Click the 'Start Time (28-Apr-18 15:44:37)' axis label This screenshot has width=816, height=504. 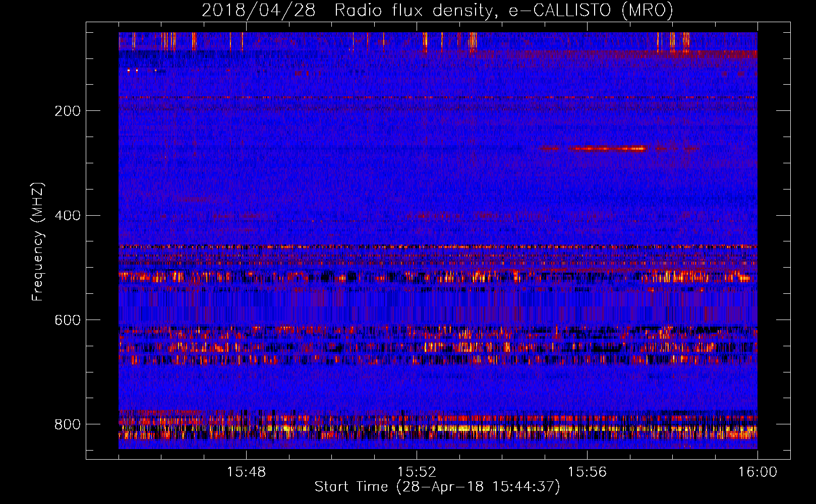pyautogui.click(x=437, y=487)
